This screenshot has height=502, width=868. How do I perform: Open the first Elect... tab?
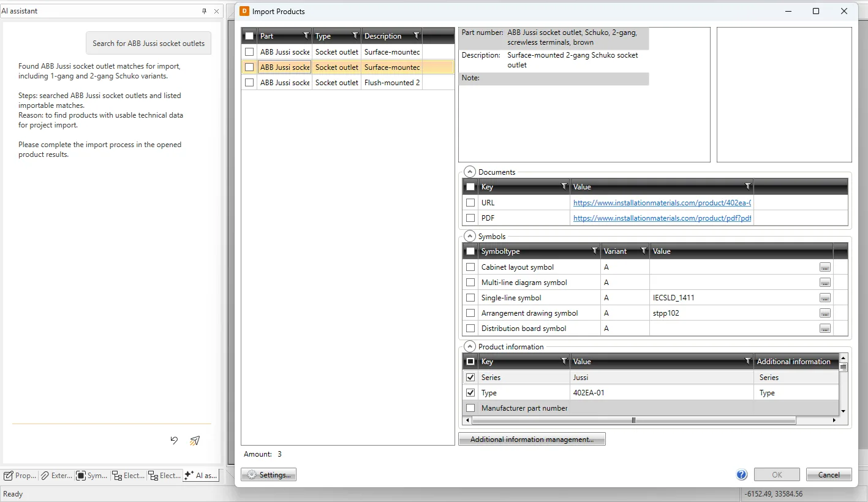point(128,476)
